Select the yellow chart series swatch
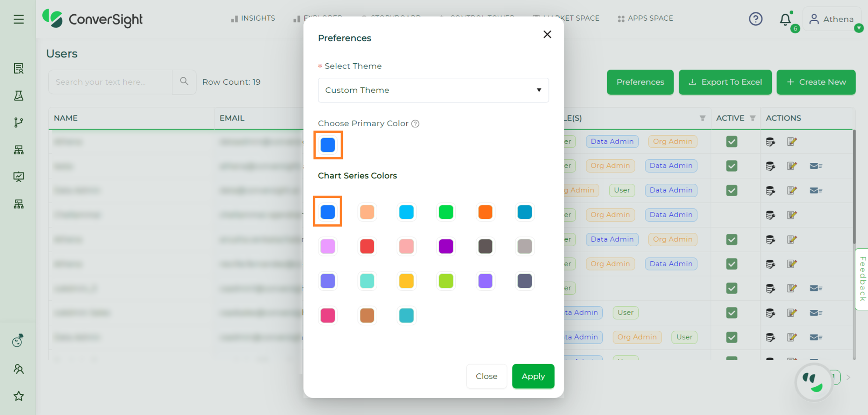This screenshot has width=868, height=415. tap(406, 281)
